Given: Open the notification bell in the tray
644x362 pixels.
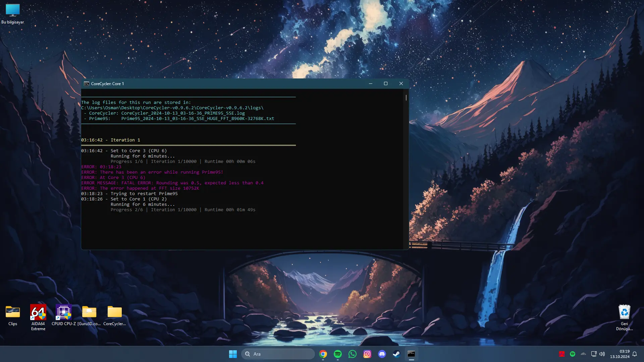Looking at the screenshot, I should click(x=635, y=354).
